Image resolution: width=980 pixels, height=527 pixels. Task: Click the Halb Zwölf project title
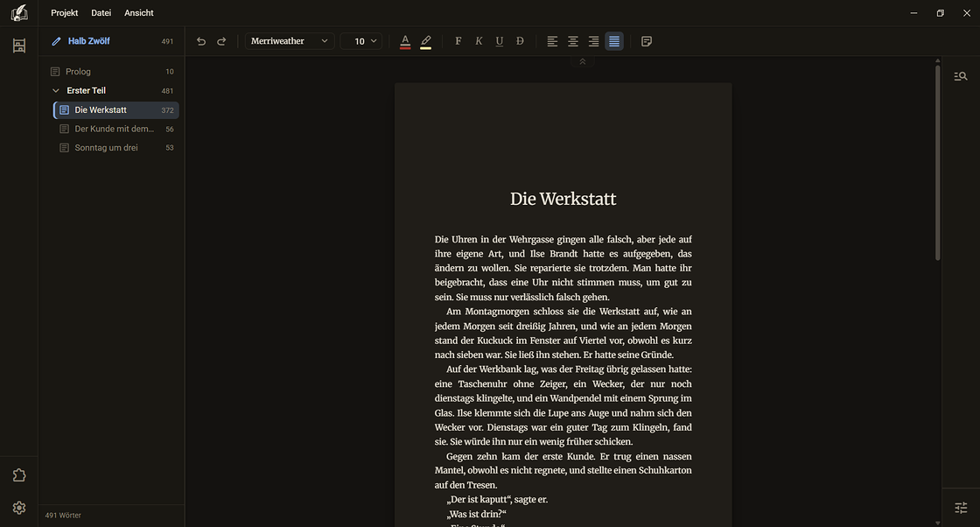tap(88, 41)
